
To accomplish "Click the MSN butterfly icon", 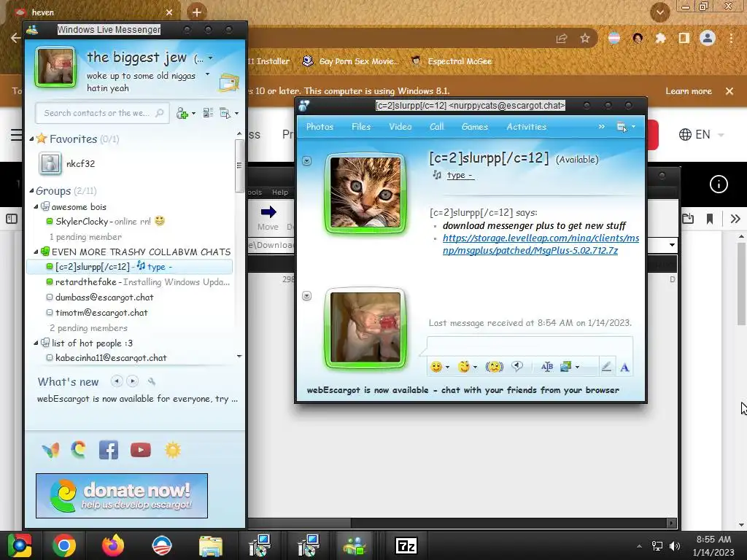I will point(50,450).
